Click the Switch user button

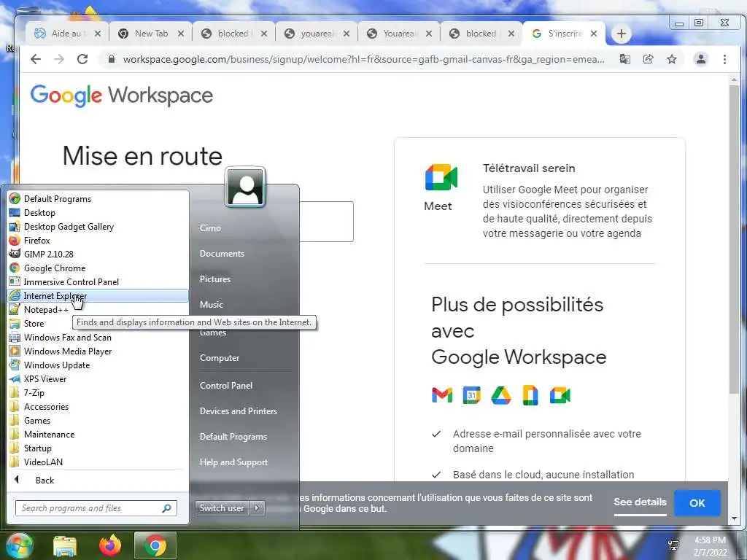click(x=222, y=508)
